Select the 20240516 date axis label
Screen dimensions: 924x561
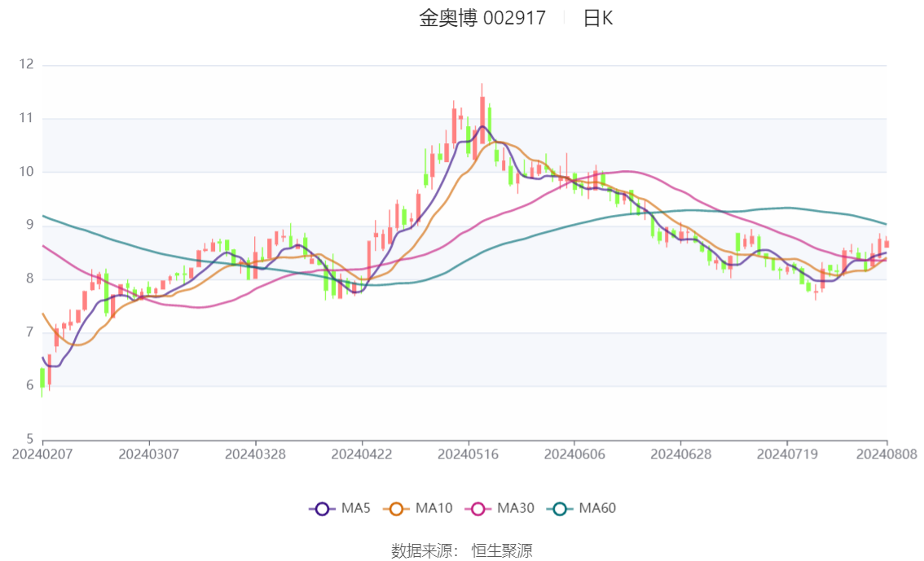468,454
